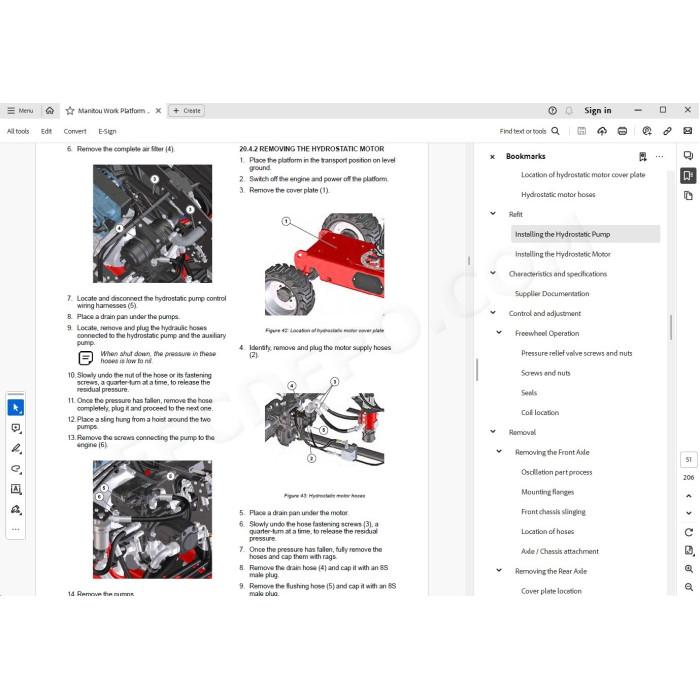
Task: Collapse Control and adjustment bookmark
Action: [493, 313]
